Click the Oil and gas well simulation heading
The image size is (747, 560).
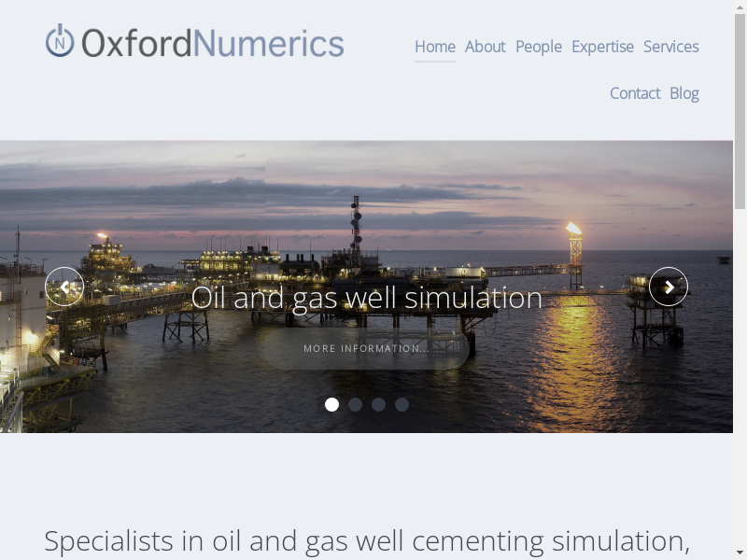tap(366, 298)
